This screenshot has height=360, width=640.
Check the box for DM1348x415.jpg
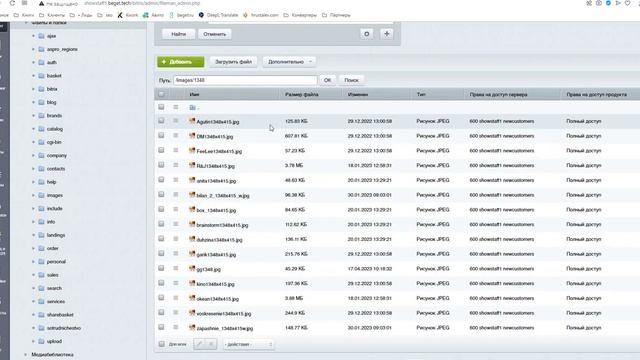161,136
